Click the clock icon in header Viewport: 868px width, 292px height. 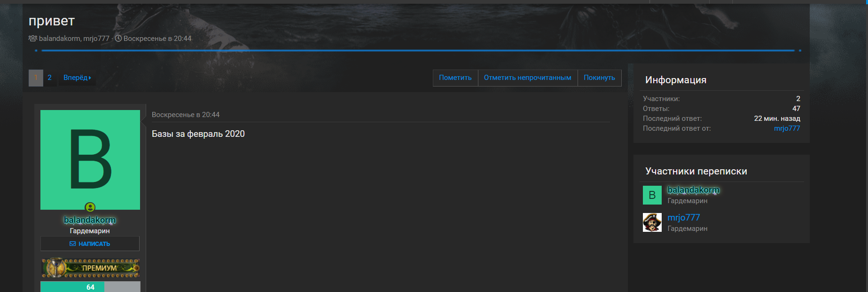[118, 39]
